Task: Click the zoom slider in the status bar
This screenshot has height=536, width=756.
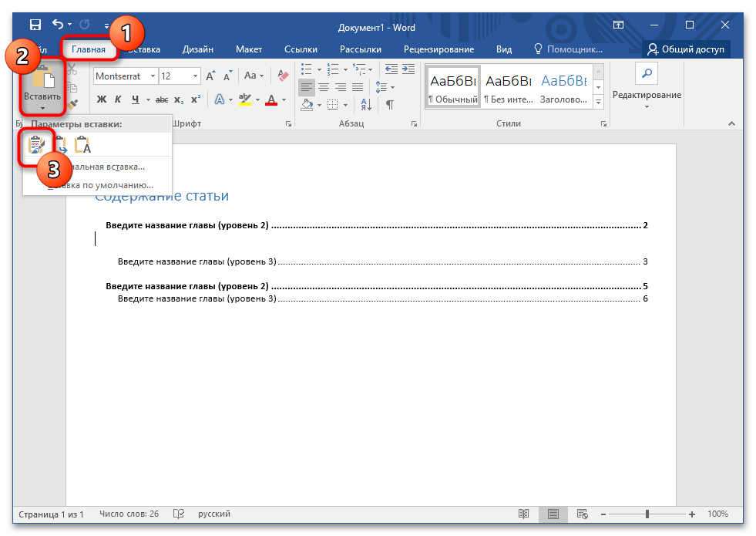Action: [x=647, y=514]
